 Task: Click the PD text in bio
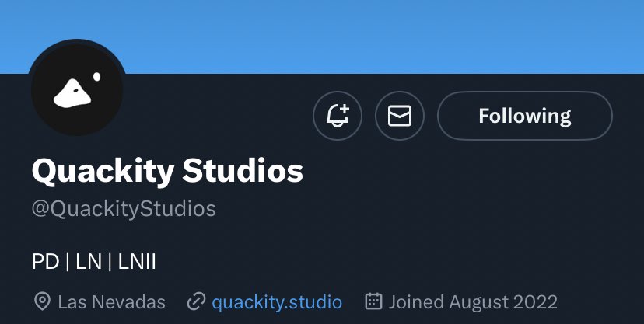[46, 262]
